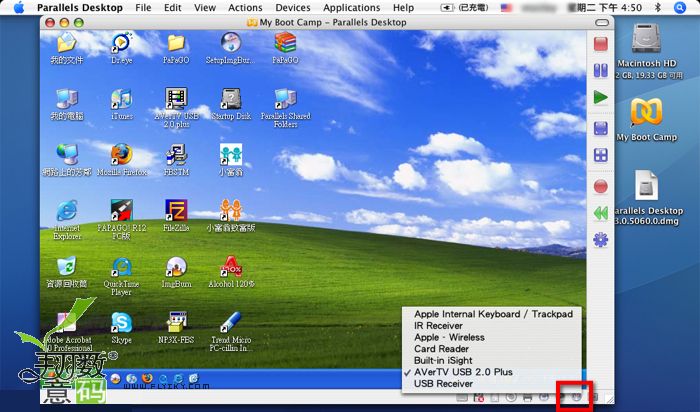This screenshot has width=700, height=412.
Task: Click the resize grip of the Parallels window
Action: [x=609, y=398]
